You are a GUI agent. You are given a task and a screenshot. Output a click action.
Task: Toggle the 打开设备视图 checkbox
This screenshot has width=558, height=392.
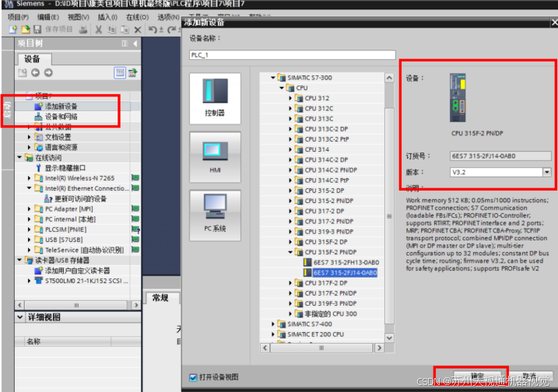coord(193,377)
